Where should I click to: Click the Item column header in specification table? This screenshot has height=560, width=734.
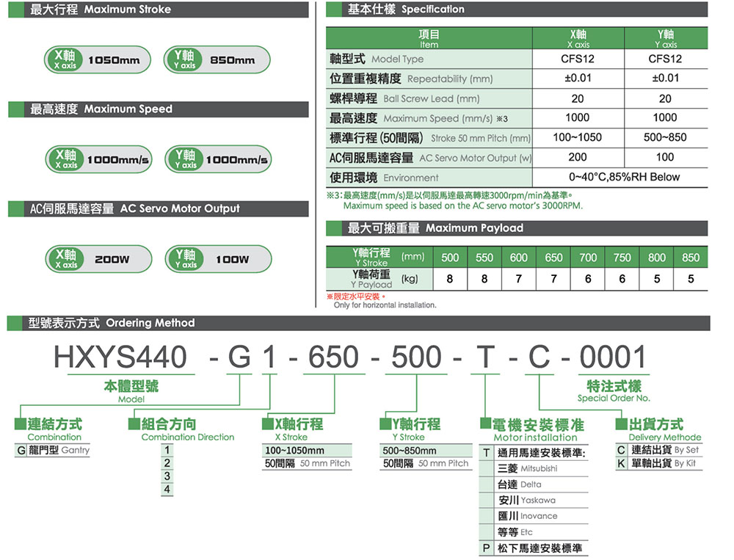[429, 38]
